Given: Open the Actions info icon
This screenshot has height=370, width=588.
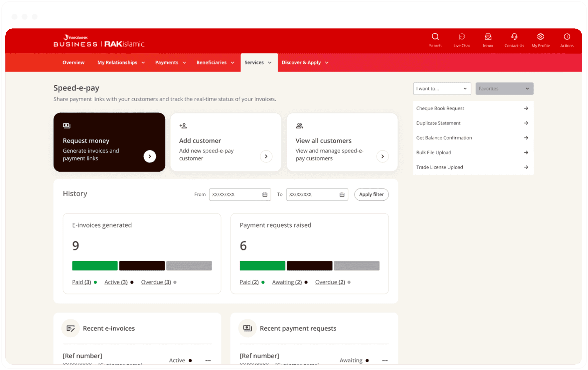Looking at the screenshot, I should click(567, 37).
